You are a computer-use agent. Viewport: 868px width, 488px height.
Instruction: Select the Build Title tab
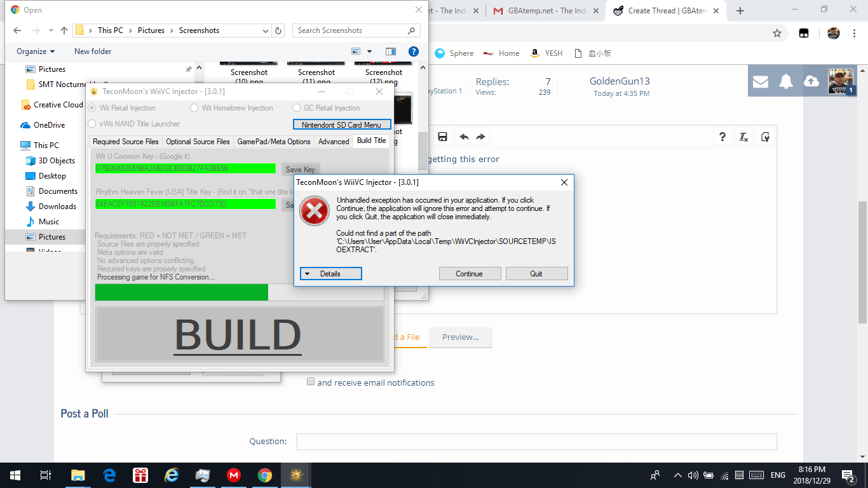pyautogui.click(x=372, y=140)
